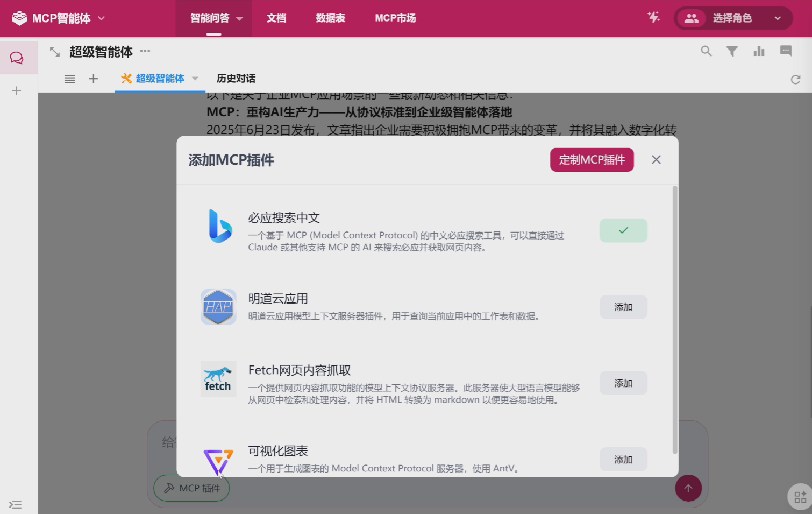Click the chat icon in left sidebar
This screenshot has width=812, height=514.
pyautogui.click(x=17, y=58)
